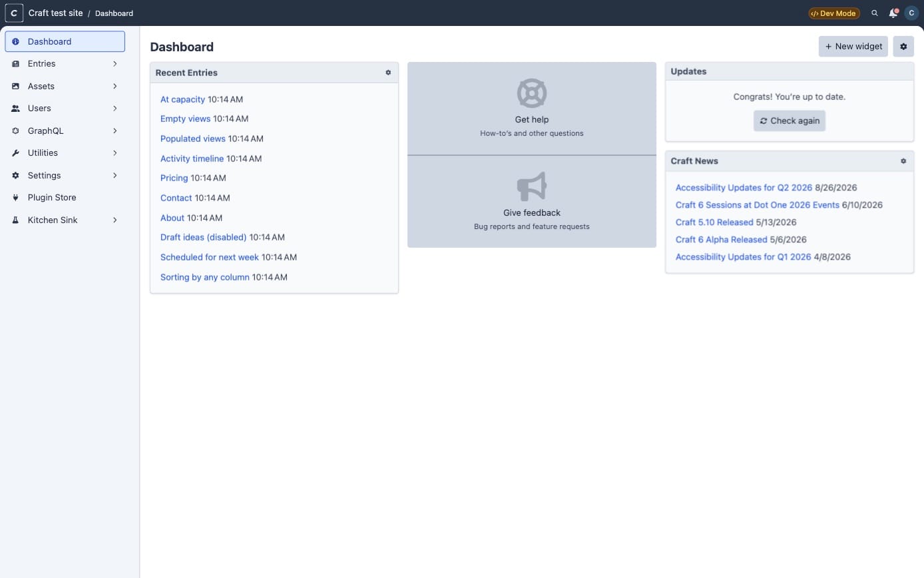Screen dimensions: 924x578
Task: Open dashboard settings gear next to New widget
Action: (903, 47)
